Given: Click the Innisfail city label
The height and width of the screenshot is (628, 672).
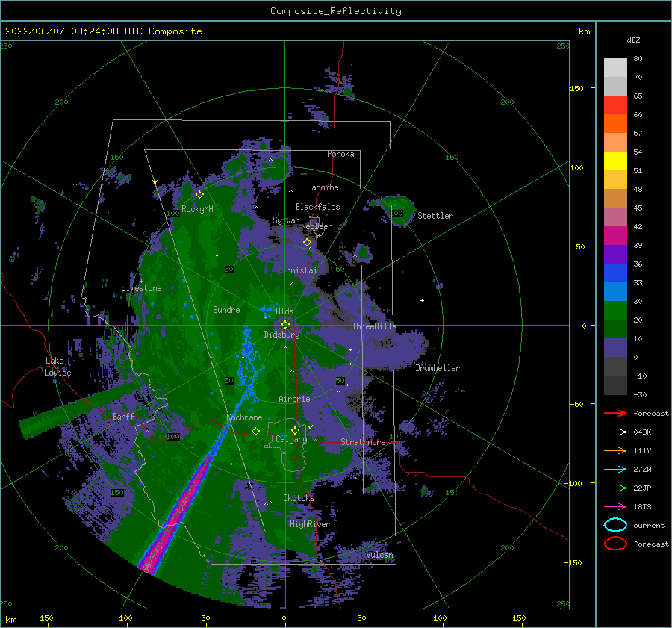Looking at the screenshot, I should tap(302, 270).
